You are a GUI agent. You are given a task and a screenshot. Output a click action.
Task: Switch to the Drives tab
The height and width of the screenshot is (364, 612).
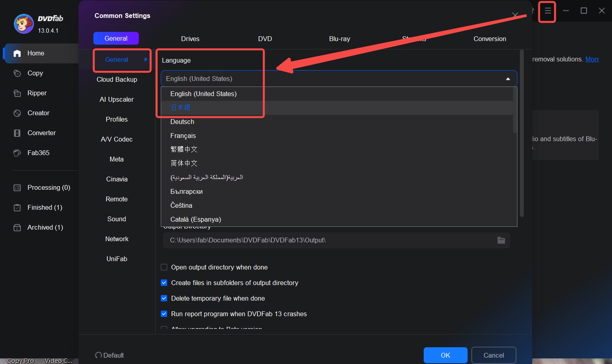[x=190, y=39]
